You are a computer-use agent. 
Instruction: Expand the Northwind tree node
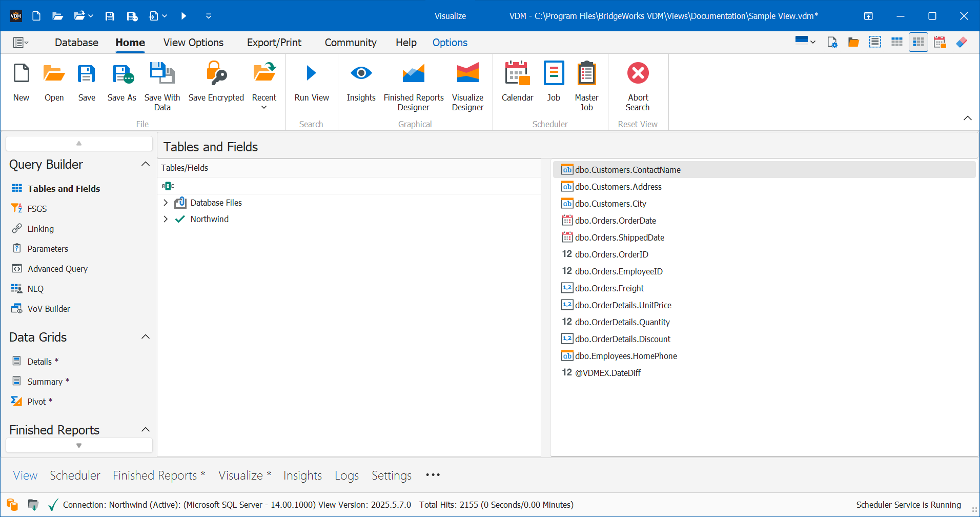click(166, 219)
